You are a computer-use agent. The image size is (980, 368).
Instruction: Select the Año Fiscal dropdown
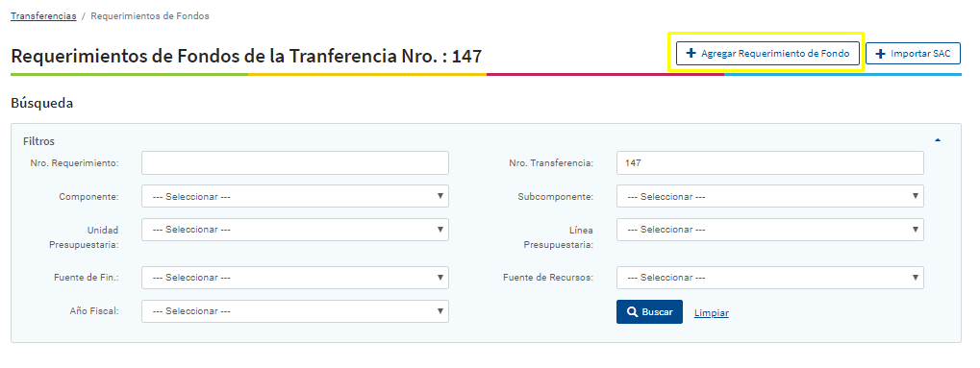click(295, 311)
